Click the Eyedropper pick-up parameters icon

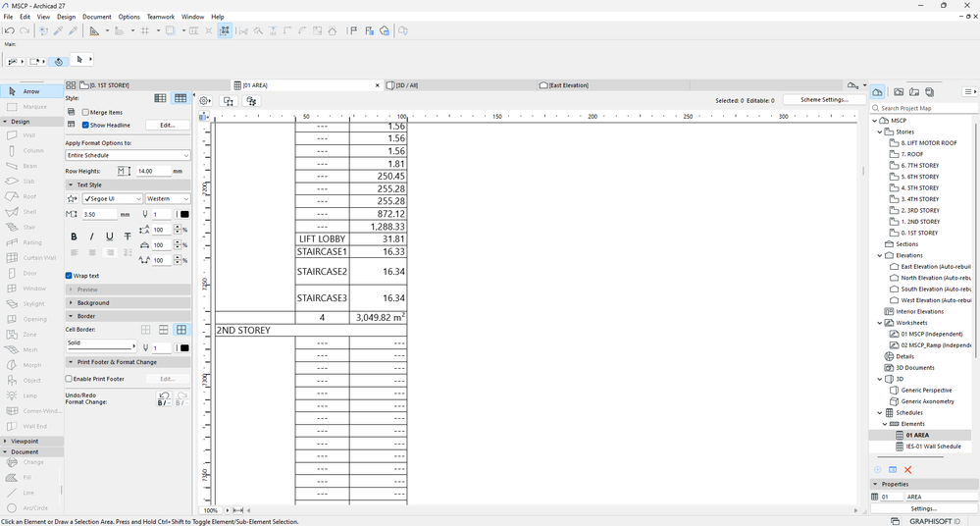(x=58, y=30)
